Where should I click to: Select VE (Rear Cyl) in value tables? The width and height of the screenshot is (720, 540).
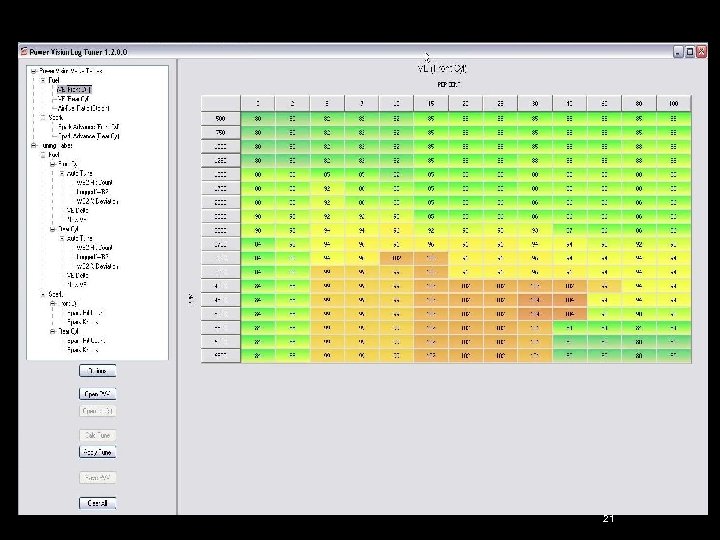coord(74,99)
